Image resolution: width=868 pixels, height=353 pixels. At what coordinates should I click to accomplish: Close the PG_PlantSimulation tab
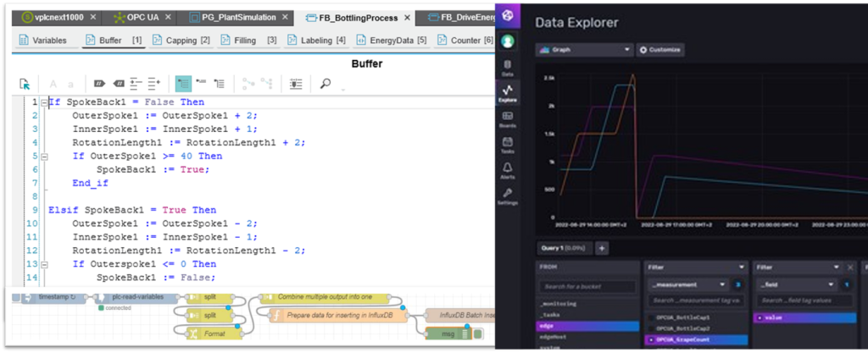[x=285, y=17]
